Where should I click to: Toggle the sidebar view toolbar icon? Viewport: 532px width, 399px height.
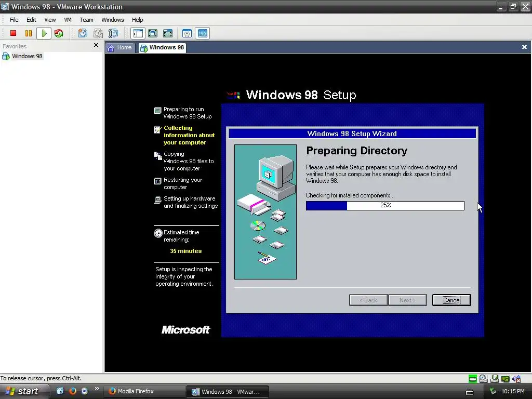tap(138, 33)
